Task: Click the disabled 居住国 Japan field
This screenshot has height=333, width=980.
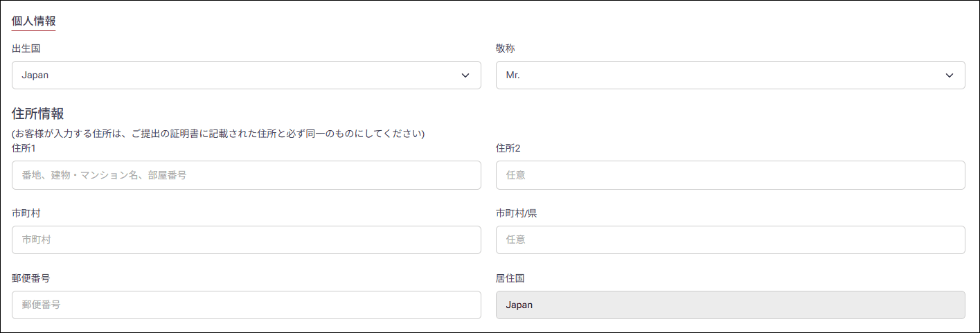Action: point(731,305)
